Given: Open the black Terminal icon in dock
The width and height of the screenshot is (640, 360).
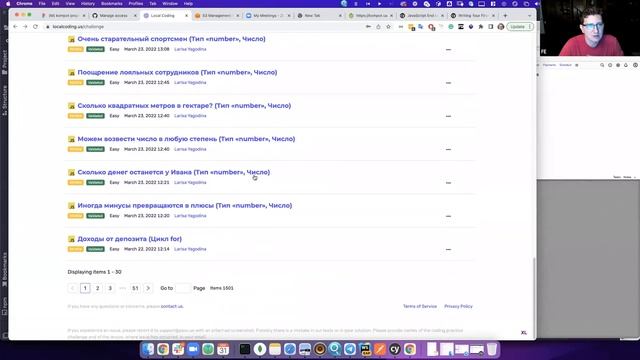Looking at the screenshot, I should pos(245,349).
